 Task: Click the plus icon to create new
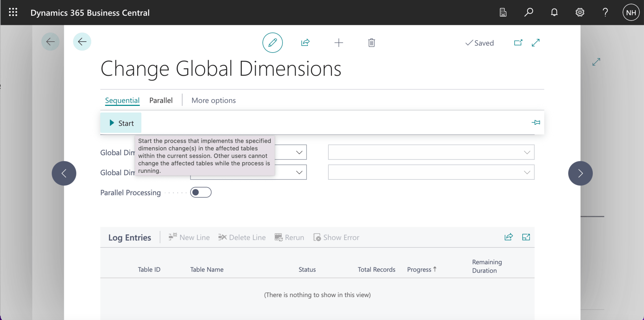(x=338, y=43)
